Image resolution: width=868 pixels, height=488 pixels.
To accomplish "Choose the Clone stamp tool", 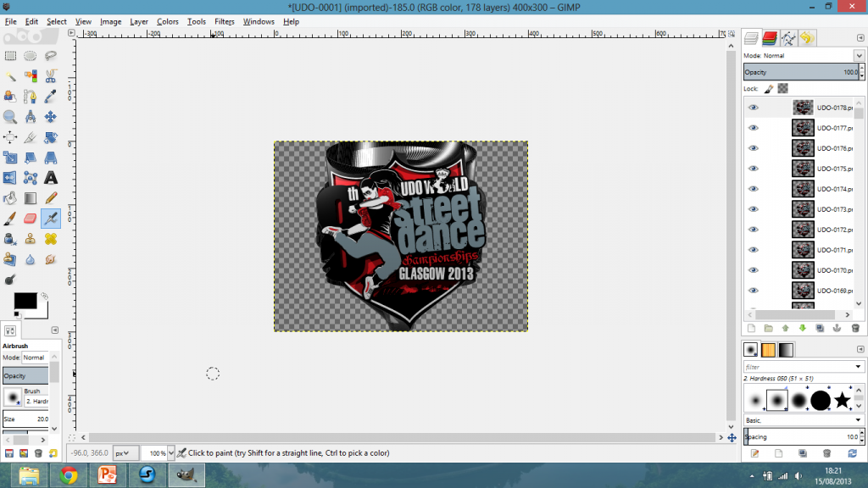I will [x=30, y=239].
